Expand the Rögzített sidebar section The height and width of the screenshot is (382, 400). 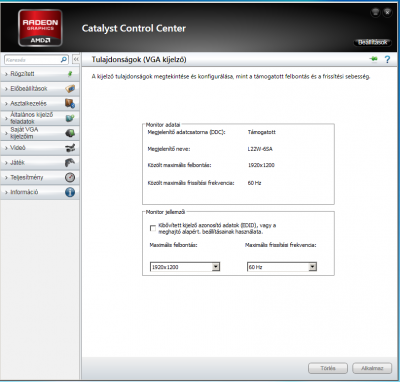40,74
